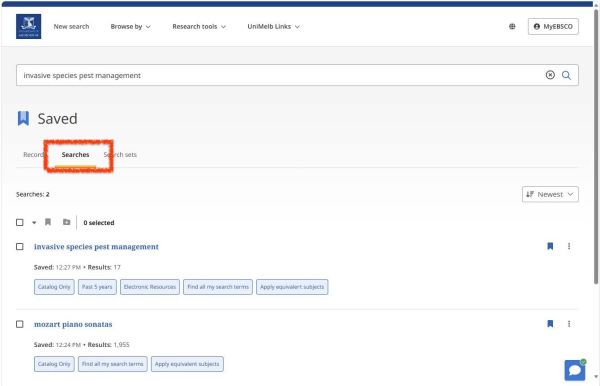
Task: Expand the Research tools menu
Action: 199,26
